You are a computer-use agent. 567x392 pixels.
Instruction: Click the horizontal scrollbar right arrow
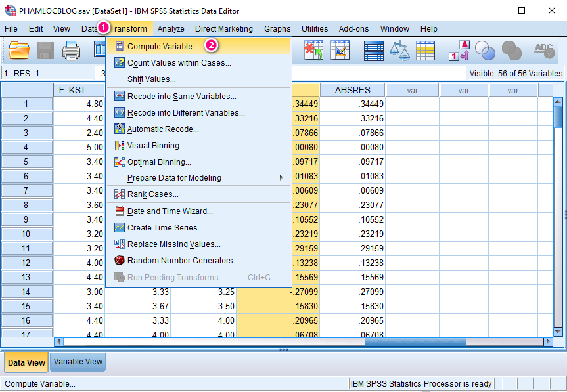549,341
